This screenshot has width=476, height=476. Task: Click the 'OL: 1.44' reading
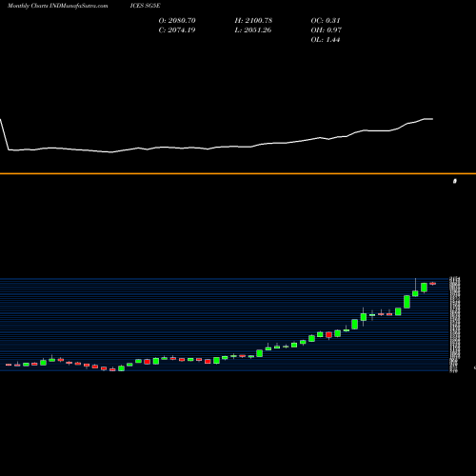pyautogui.click(x=326, y=40)
